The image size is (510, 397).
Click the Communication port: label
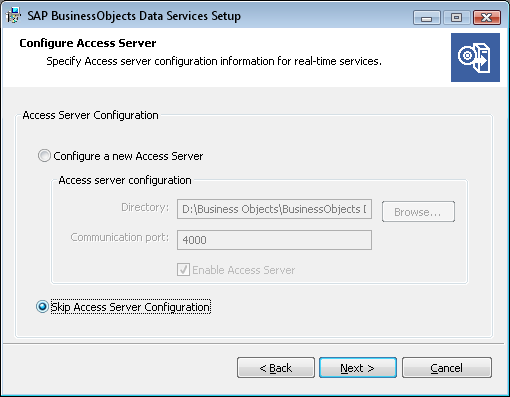point(120,237)
